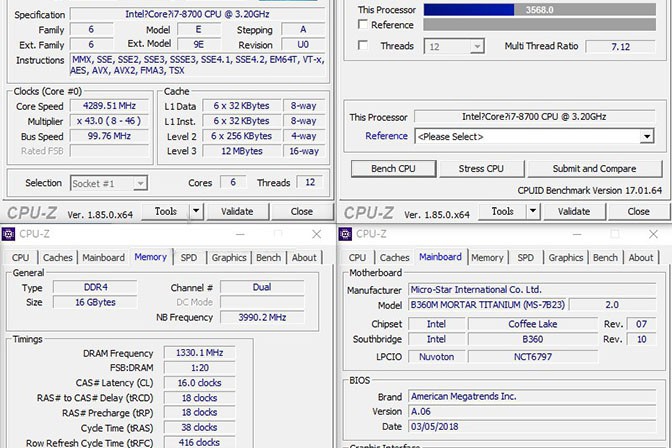Click Tools button in Bench window

point(503,211)
